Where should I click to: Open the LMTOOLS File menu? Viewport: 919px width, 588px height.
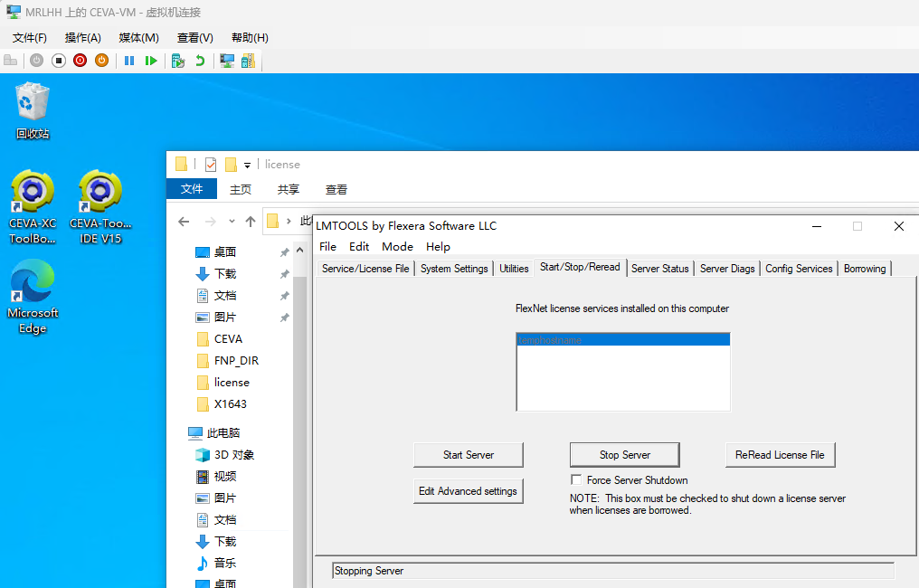click(327, 247)
